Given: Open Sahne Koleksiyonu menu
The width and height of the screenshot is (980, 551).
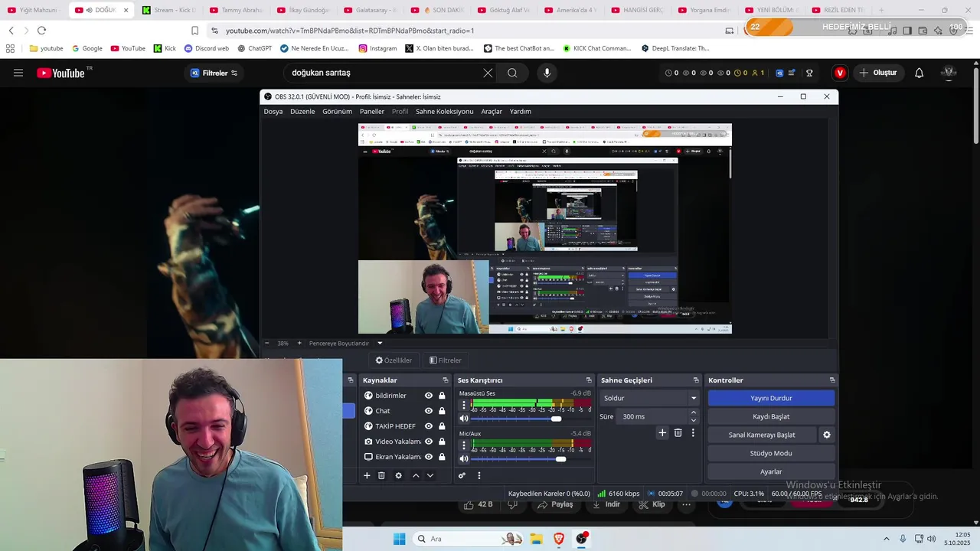Looking at the screenshot, I should (444, 111).
